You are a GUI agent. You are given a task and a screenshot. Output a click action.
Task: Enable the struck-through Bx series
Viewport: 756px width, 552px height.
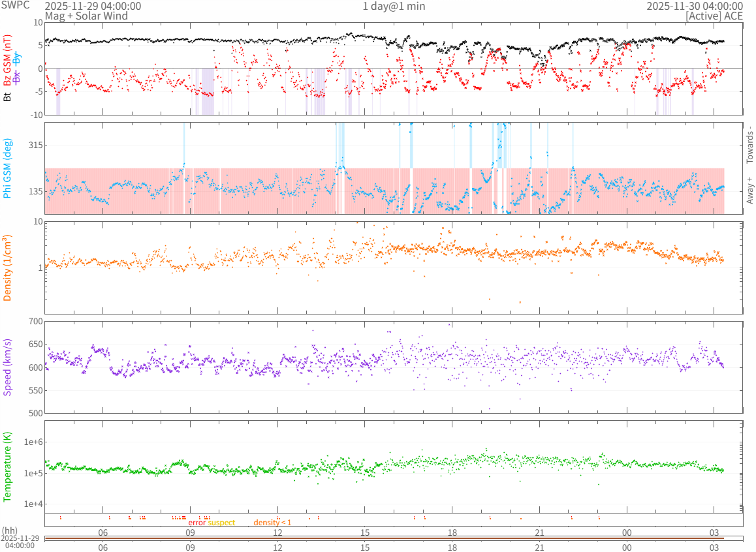point(18,76)
